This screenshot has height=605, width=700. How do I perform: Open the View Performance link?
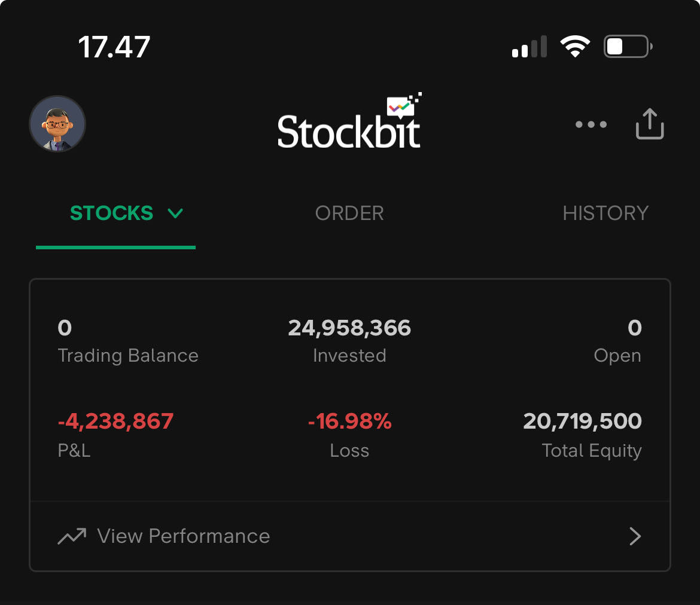pyautogui.click(x=184, y=536)
